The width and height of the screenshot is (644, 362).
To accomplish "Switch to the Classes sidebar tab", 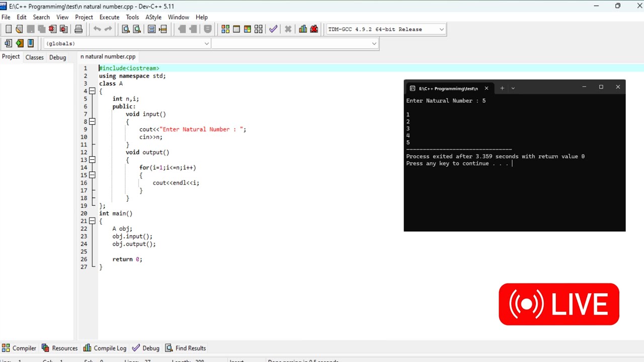I will 35,57.
